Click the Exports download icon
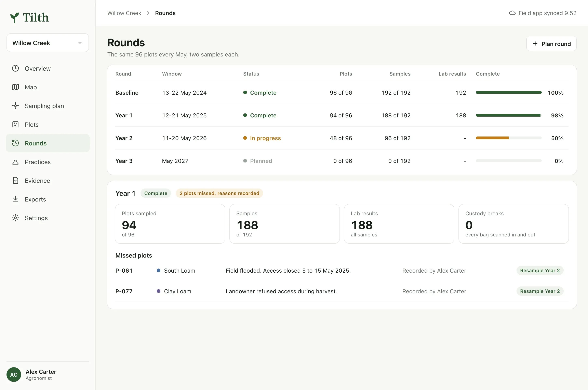Image resolution: width=588 pixels, height=390 pixels. pos(15,199)
